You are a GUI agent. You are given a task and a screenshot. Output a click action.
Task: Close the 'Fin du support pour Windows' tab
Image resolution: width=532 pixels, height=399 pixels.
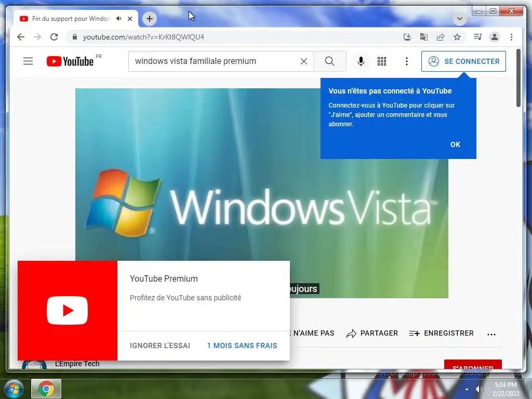pyautogui.click(x=129, y=19)
